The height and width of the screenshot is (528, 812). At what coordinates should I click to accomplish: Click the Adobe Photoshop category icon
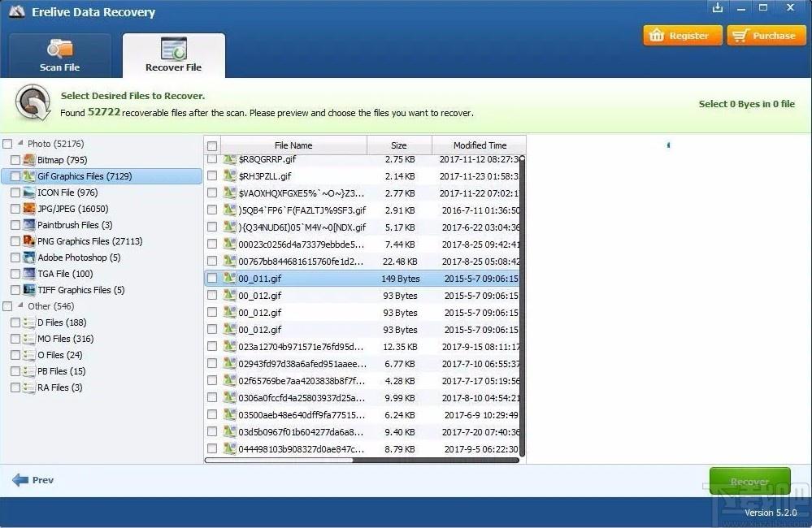(x=29, y=258)
